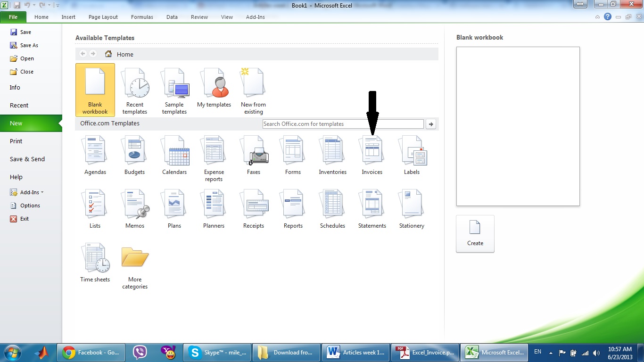This screenshot has width=644, height=362.
Task: Open the Labels template category
Action: click(412, 156)
